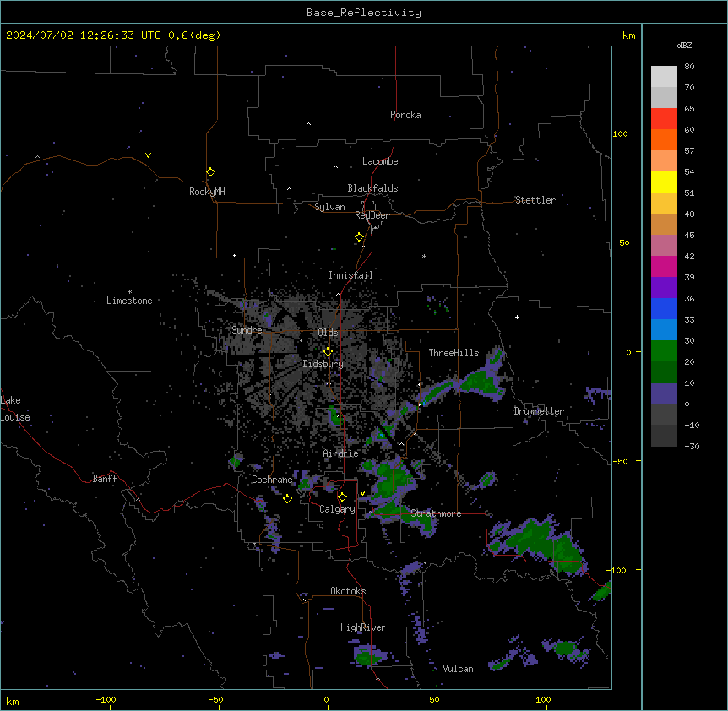Pick the yellow 51-54 dBZ legend swatch
The width and height of the screenshot is (728, 711).
(664, 182)
